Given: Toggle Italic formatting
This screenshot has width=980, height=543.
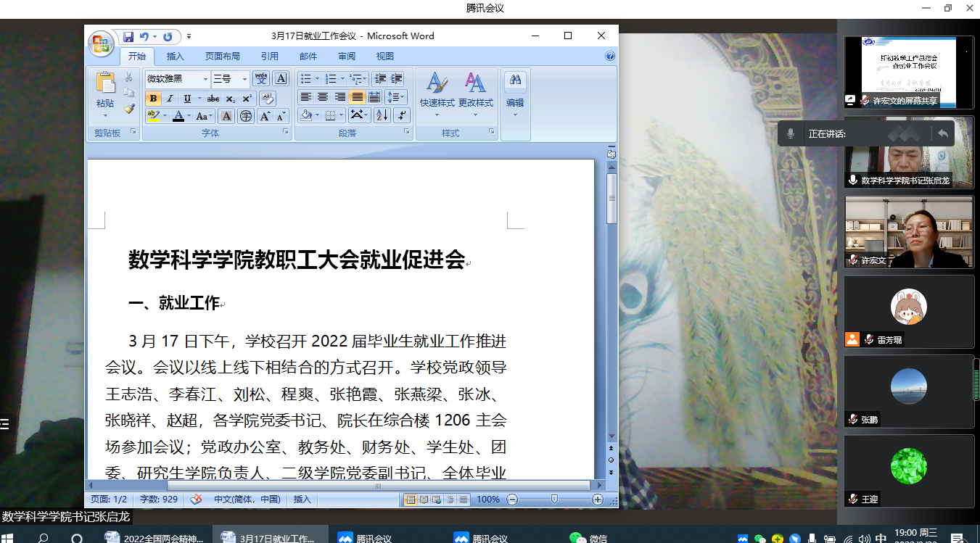Looking at the screenshot, I should [x=170, y=99].
